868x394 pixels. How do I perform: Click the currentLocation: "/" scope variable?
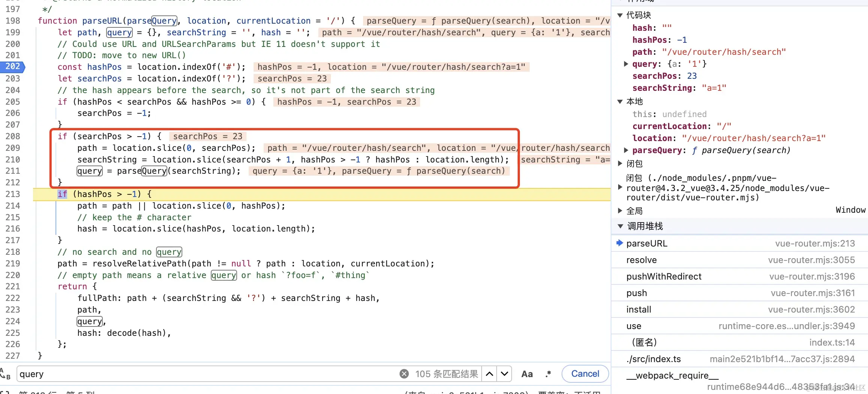click(x=682, y=126)
